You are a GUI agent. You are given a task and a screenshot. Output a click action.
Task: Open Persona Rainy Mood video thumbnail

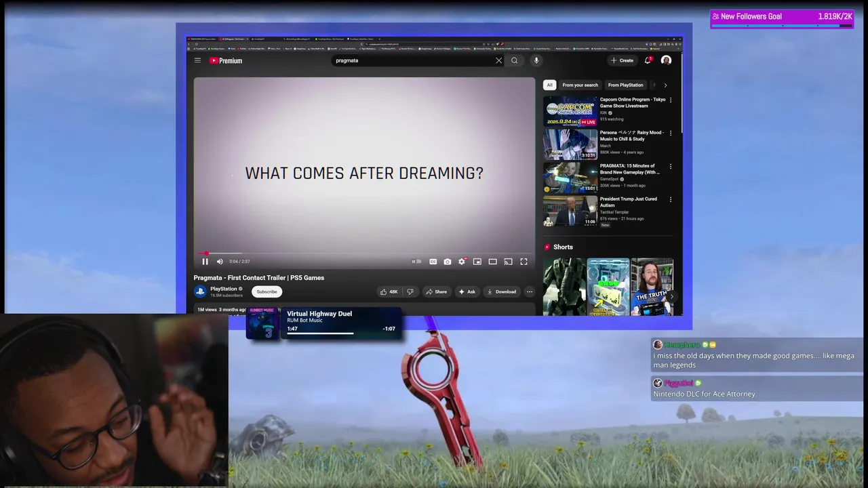(x=570, y=144)
